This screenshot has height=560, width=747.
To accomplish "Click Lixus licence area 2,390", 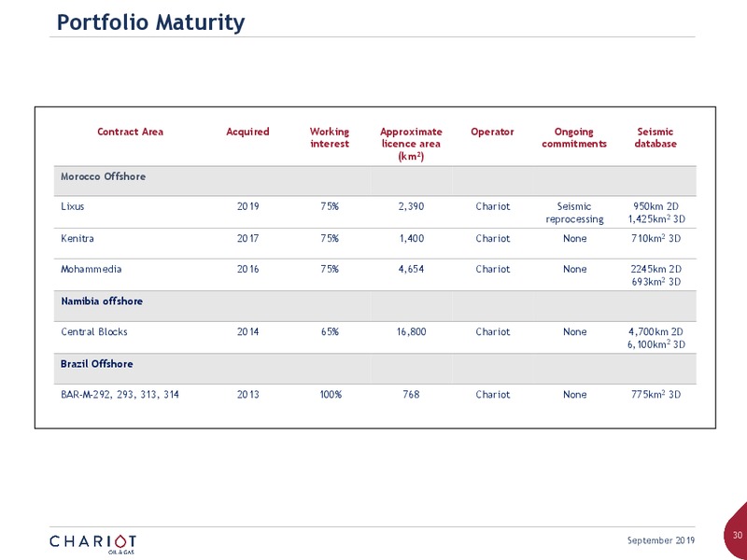I will coord(411,206).
